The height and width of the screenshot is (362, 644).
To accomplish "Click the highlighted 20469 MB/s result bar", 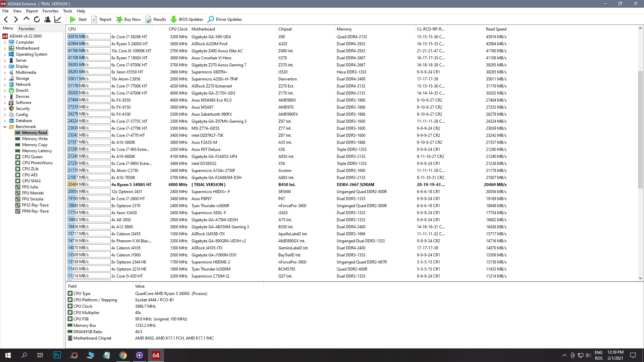I will pyautogui.click(x=89, y=184).
